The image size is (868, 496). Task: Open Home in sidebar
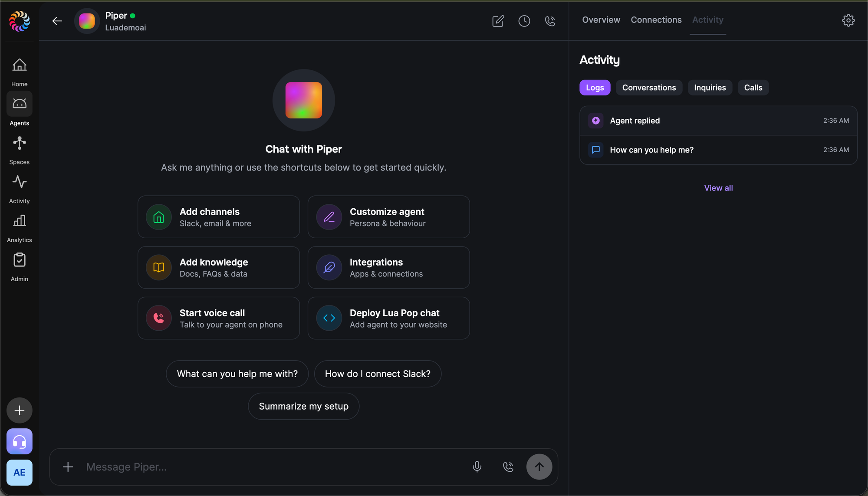(x=20, y=72)
